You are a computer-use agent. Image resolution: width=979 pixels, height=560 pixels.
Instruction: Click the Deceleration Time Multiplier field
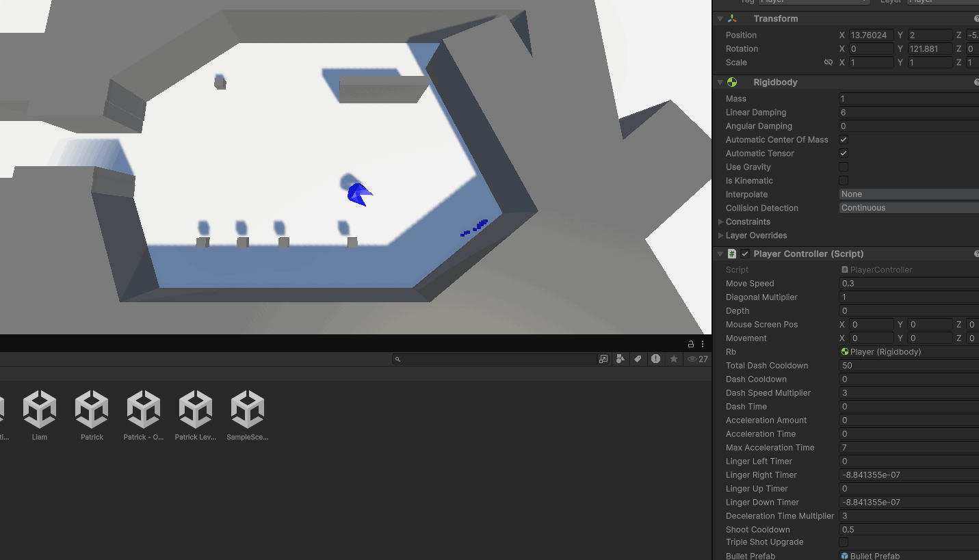point(909,516)
